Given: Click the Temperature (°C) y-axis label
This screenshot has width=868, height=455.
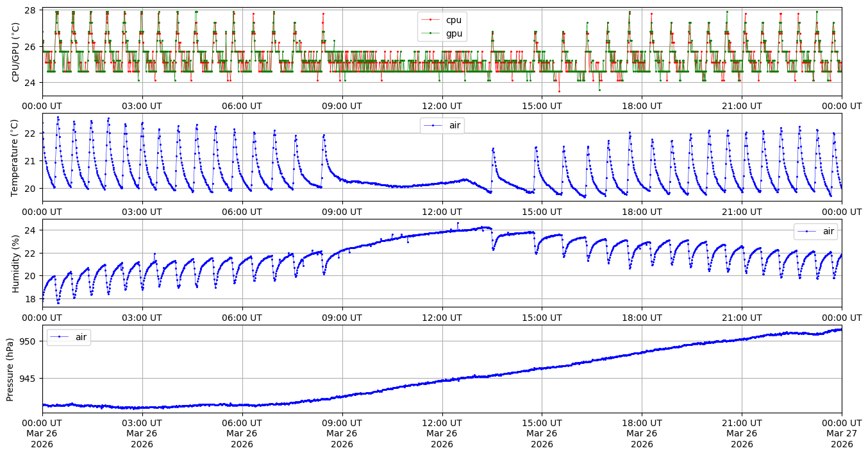Looking at the screenshot, I should (x=16, y=157).
